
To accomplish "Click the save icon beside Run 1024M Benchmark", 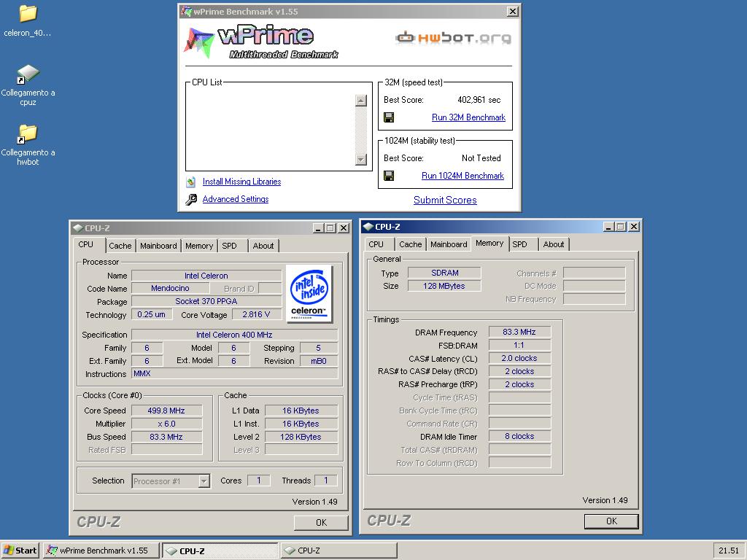I will coord(389,176).
